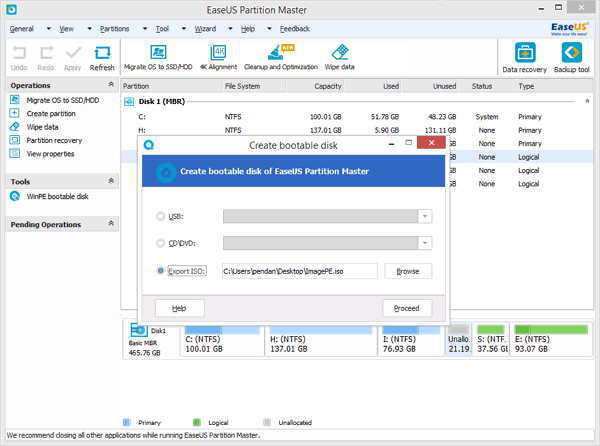Open the General menu dropdown arrow

click(49, 29)
